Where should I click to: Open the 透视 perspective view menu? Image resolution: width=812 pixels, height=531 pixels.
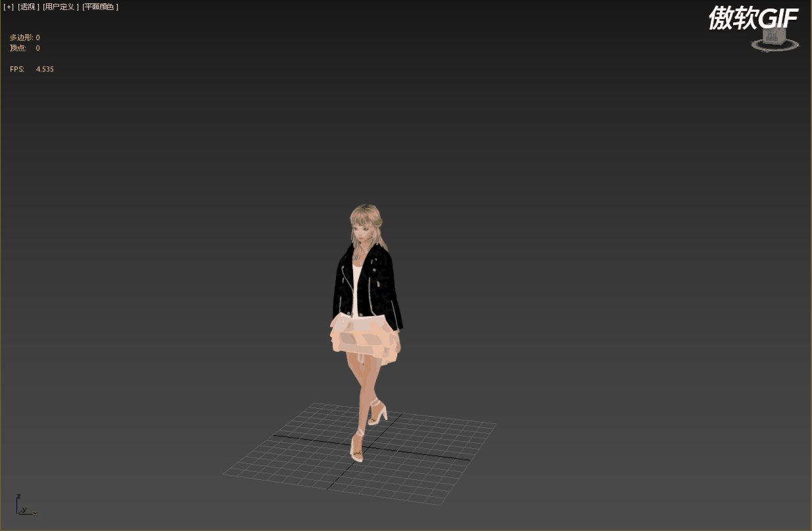pyautogui.click(x=28, y=7)
